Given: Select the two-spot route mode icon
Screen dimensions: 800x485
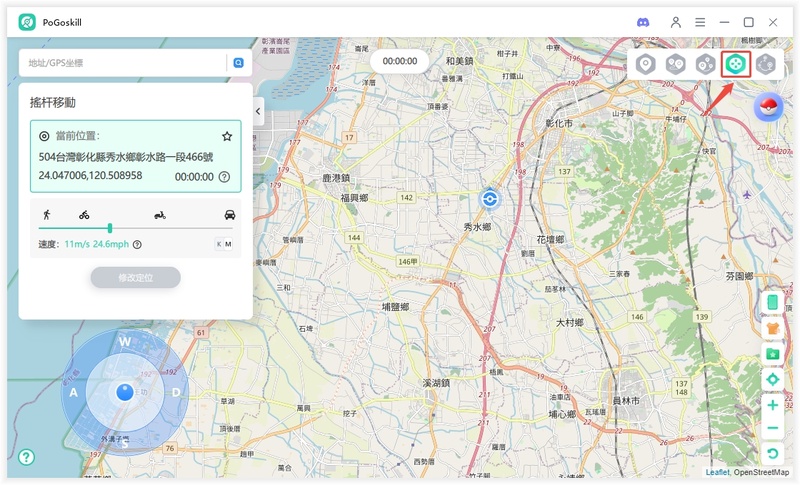Looking at the screenshot, I should (x=675, y=64).
